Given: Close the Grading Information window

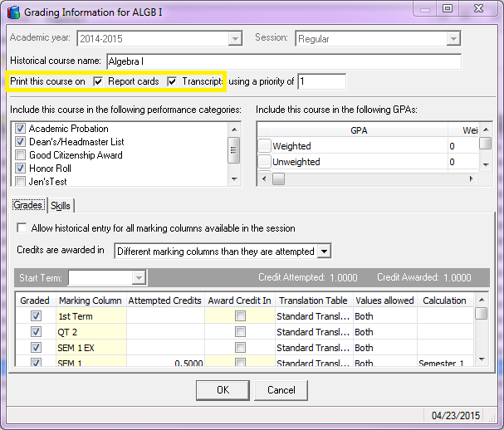Looking at the screenshot, I should coord(478,8).
